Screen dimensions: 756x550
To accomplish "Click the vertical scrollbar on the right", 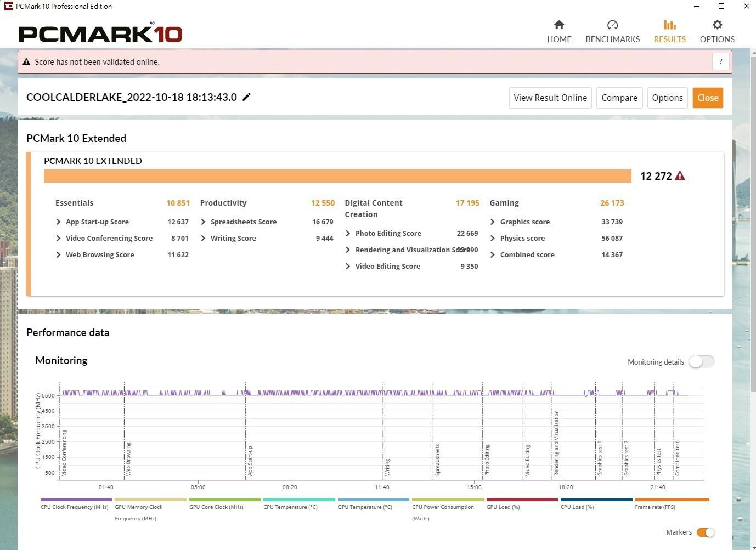I will pos(753,219).
